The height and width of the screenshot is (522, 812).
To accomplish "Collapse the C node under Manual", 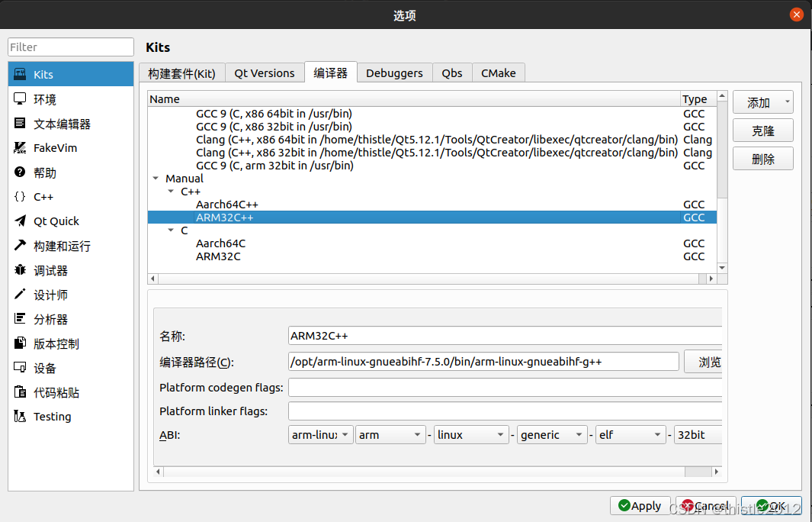I will pyautogui.click(x=171, y=230).
